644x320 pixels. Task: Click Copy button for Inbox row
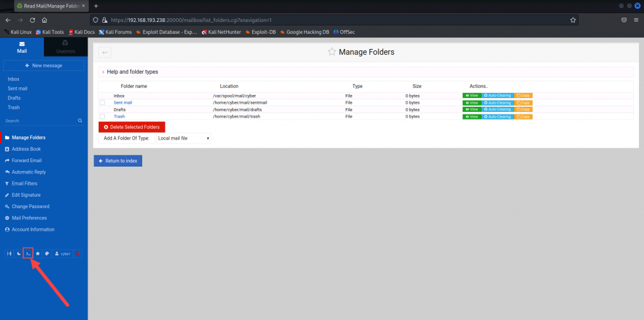(x=523, y=96)
